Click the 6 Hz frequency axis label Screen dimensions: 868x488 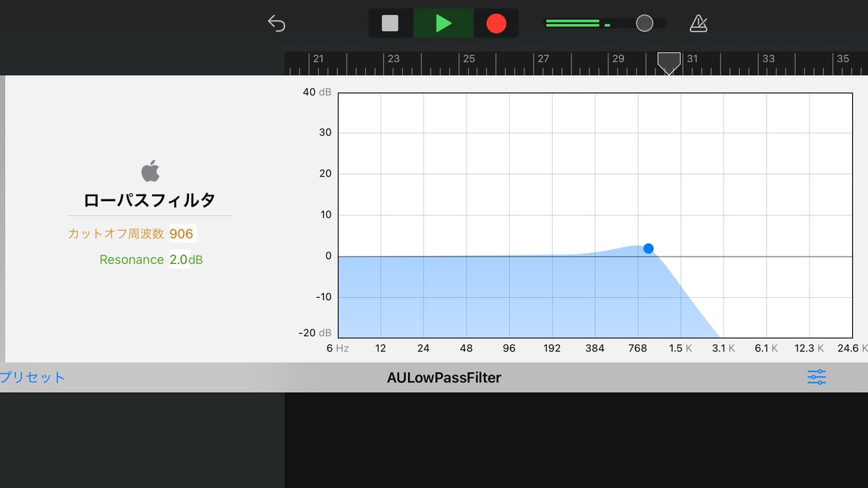click(338, 348)
